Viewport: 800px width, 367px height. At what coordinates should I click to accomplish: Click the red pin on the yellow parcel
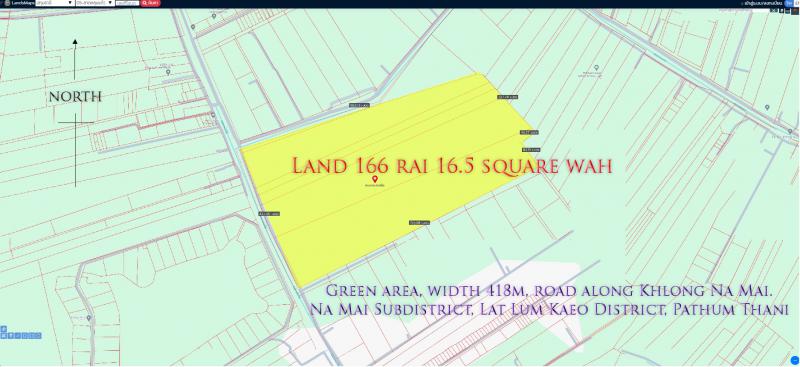tap(375, 179)
